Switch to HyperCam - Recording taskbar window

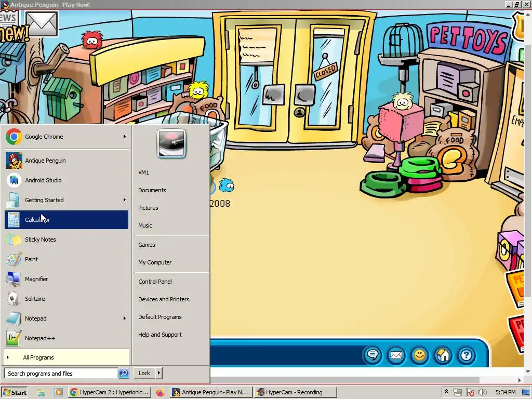coord(295,392)
